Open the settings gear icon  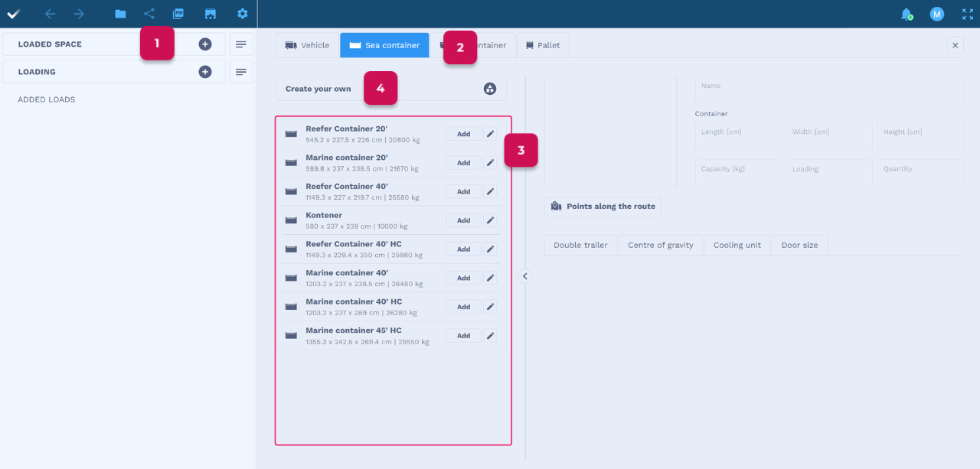(x=243, y=14)
